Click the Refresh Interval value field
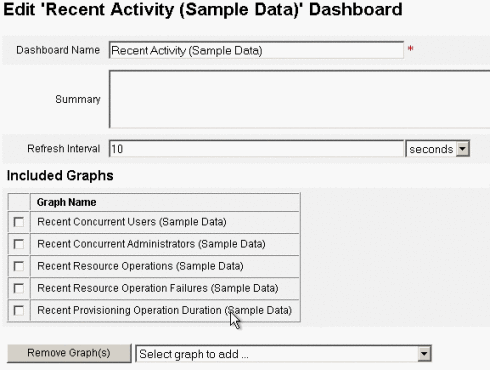 (x=256, y=149)
